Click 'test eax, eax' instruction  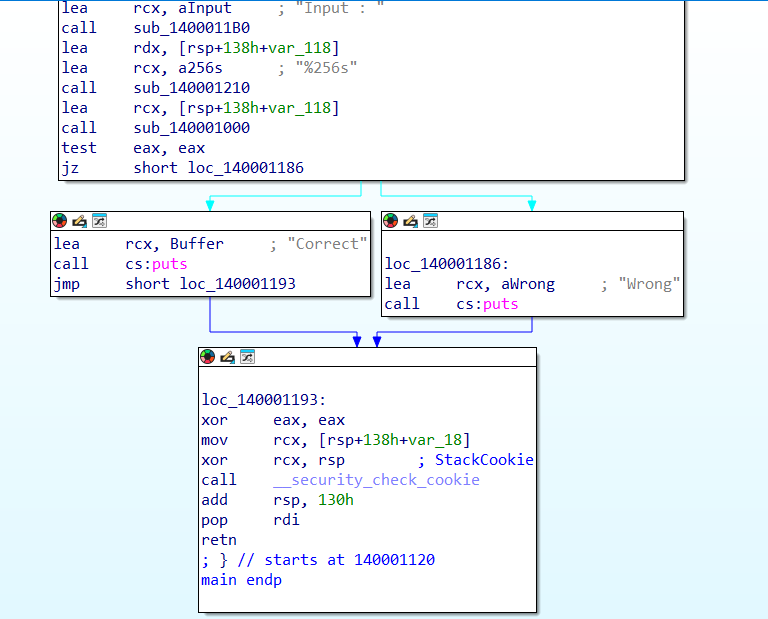tap(133, 148)
